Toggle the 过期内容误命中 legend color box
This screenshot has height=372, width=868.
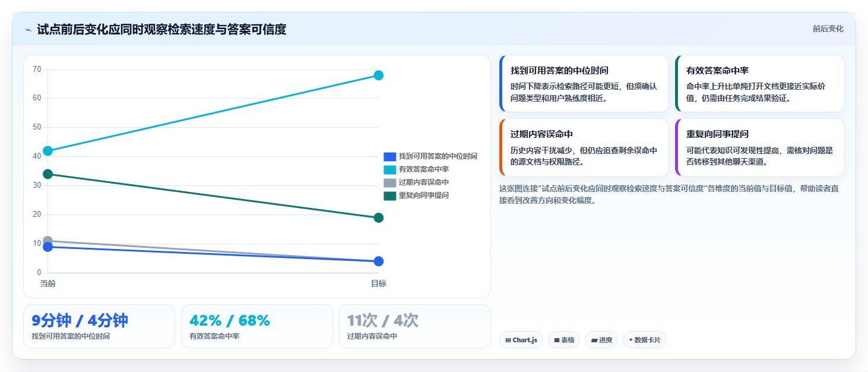(389, 182)
